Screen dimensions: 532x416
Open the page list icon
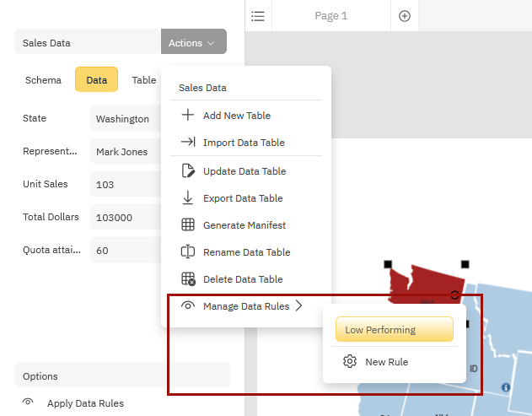(x=258, y=16)
